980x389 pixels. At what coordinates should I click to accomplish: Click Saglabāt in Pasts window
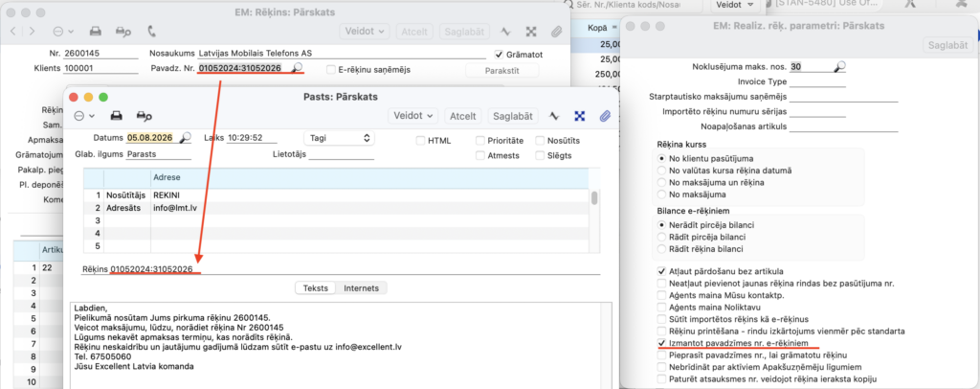pyautogui.click(x=513, y=116)
